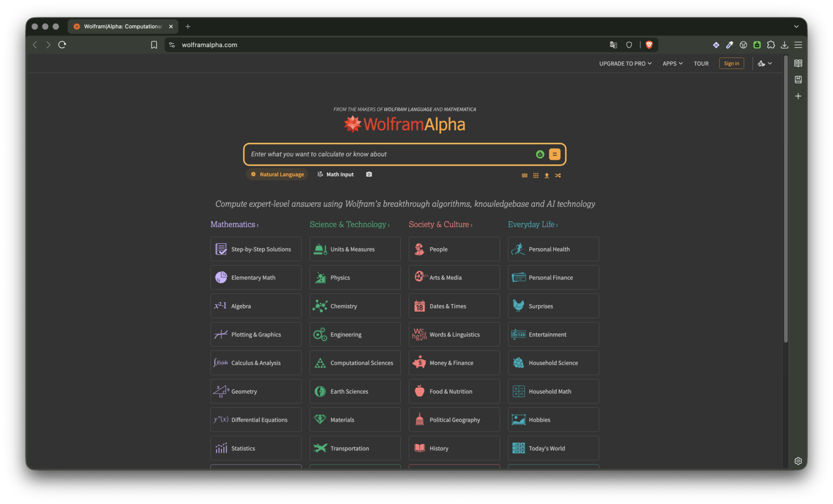Expand the Mathematics category heading
This screenshot has width=833, height=504.
234,224
